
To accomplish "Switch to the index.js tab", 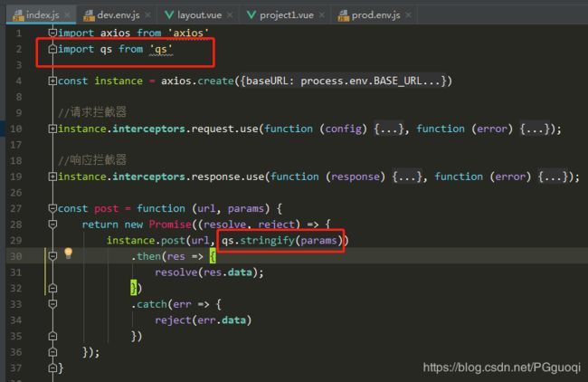I will click(42, 15).
